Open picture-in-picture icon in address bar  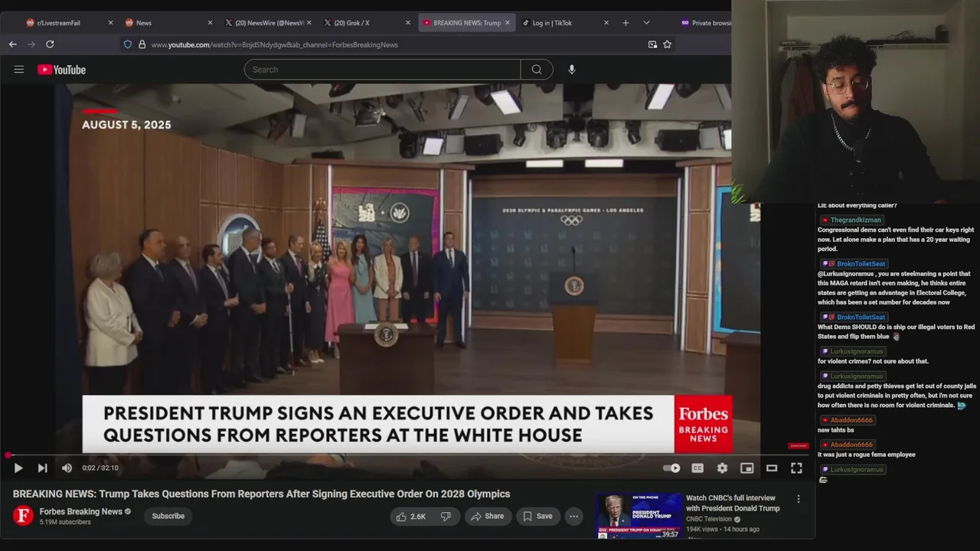click(x=652, y=44)
